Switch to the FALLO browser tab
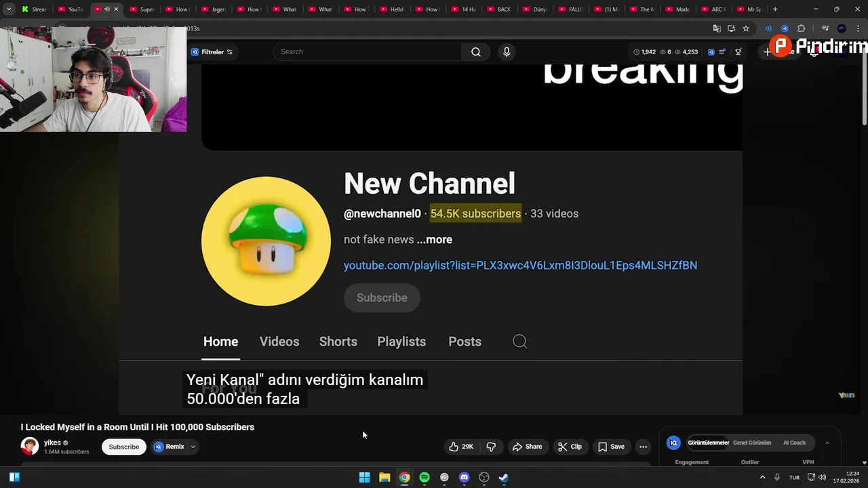Screen dimensions: 868x488 571,9
